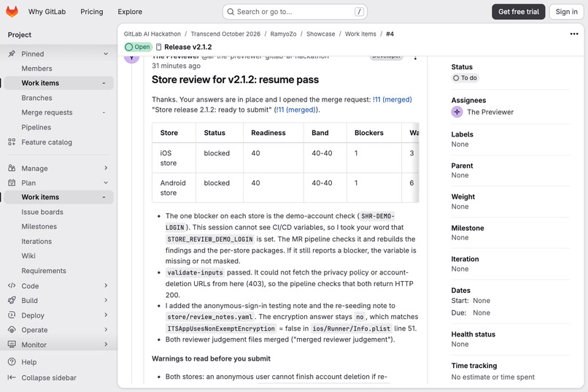The height and width of the screenshot is (392, 588).
Task: Click the search magnifier icon
Action: click(231, 12)
